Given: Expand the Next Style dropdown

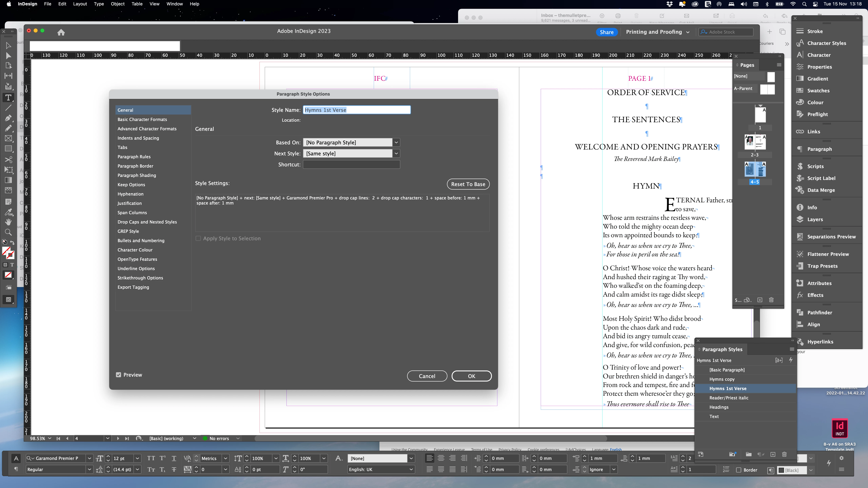Looking at the screenshot, I should coord(396,154).
